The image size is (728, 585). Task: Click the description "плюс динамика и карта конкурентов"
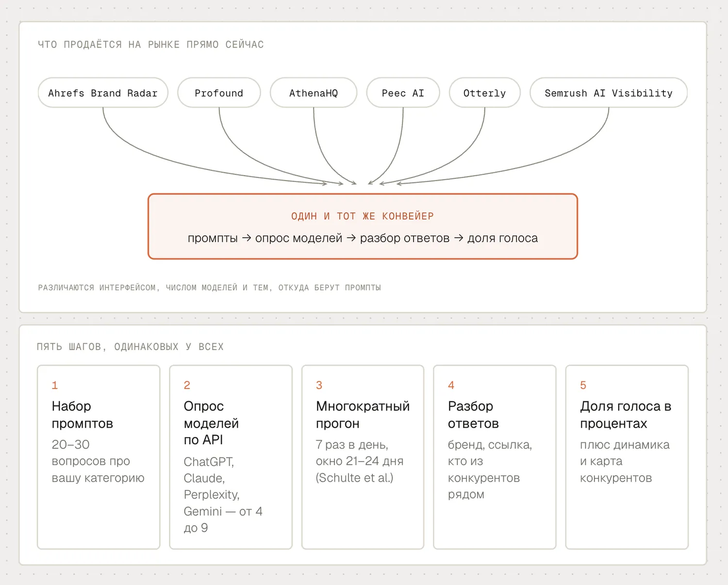(x=625, y=461)
